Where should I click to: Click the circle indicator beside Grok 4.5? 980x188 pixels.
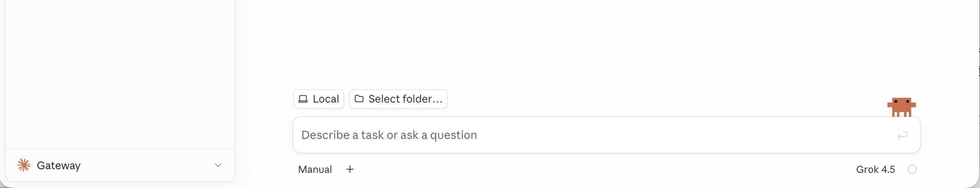pyautogui.click(x=912, y=169)
